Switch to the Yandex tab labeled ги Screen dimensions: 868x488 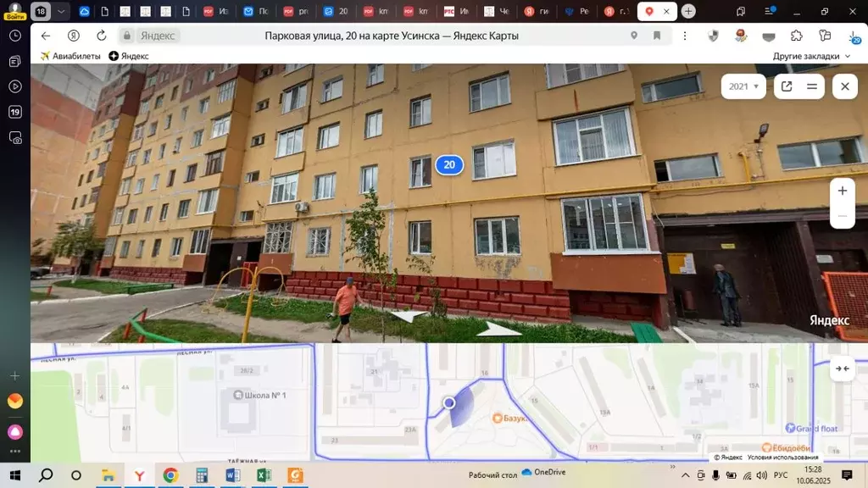pyautogui.click(x=537, y=11)
